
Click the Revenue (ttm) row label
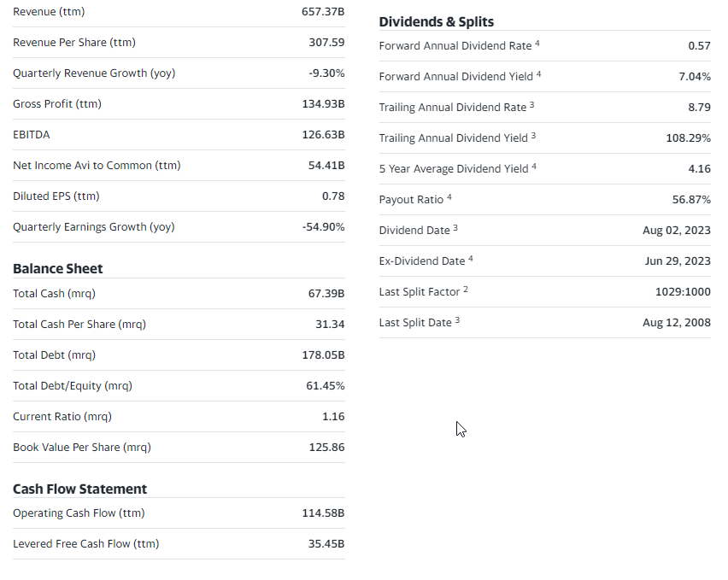[x=49, y=12]
